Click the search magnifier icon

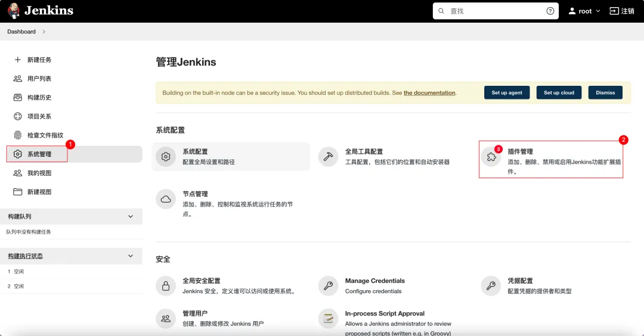441,11
